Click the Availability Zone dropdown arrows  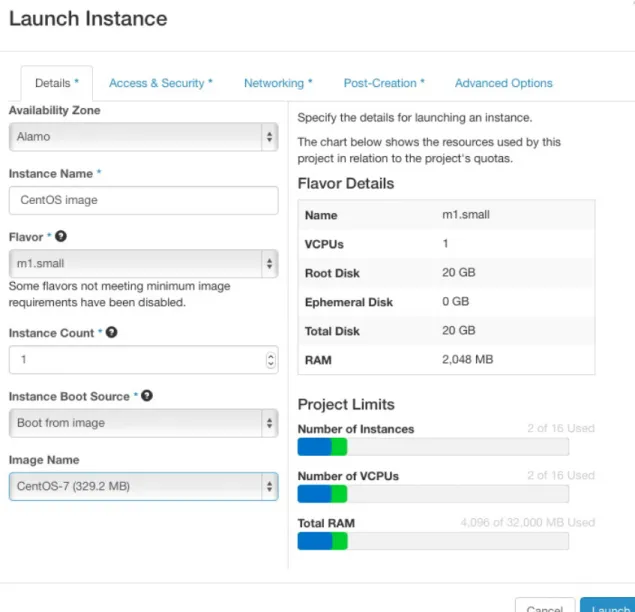[x=269, y=137]
